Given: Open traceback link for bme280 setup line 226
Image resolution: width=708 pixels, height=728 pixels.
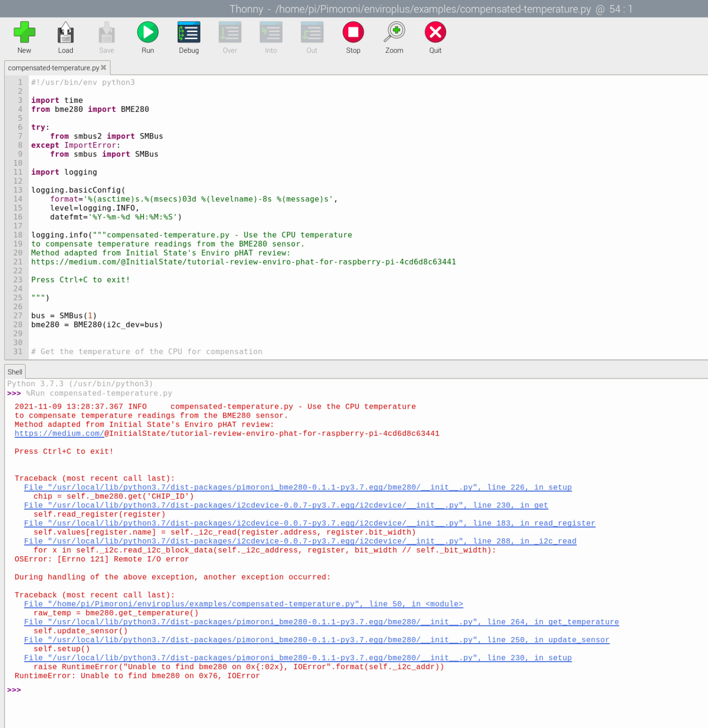Looking at the screenshot, I should coord(297,487).
